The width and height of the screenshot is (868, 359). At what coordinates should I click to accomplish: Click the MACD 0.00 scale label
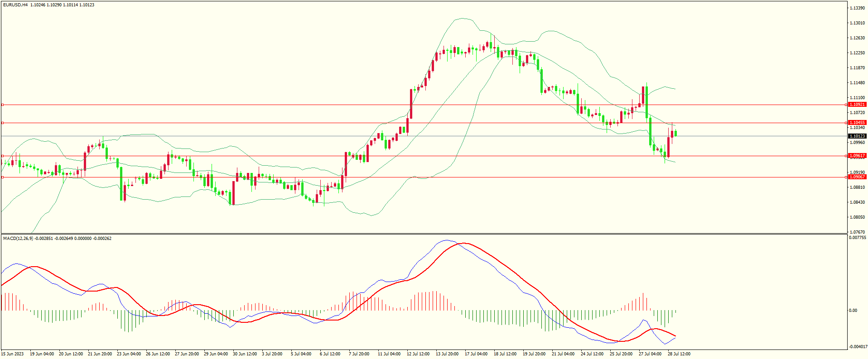tap(853, 311)
